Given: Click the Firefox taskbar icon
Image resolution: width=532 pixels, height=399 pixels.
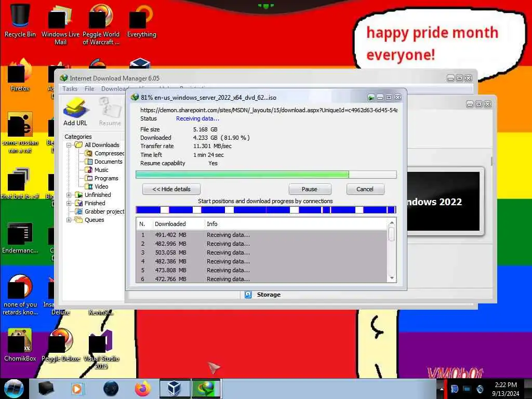Looking at the screenshot, I should (143, 389).
